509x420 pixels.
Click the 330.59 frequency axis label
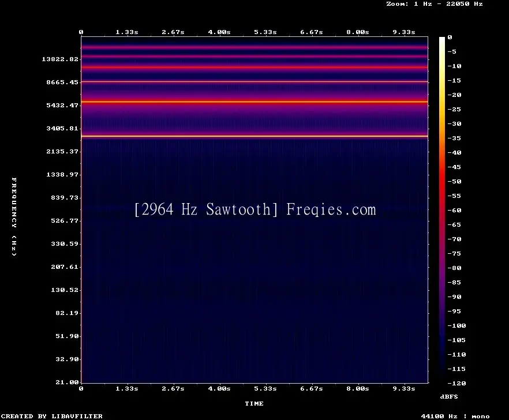point(65,244)
